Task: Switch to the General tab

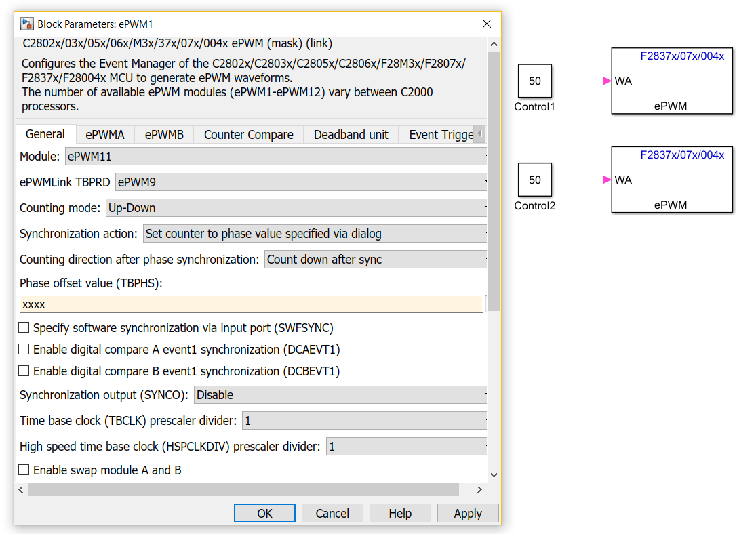Action: pos(45,134)
